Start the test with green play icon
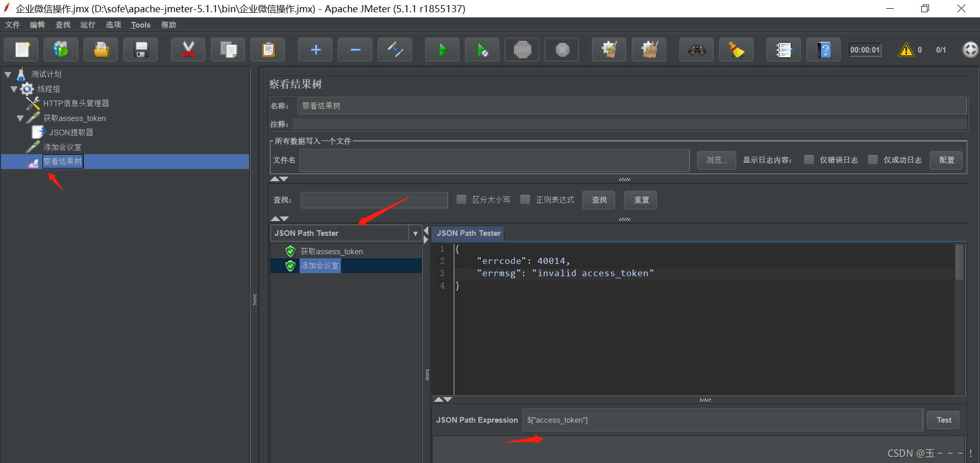Image resolution: width=980 pixels, height=463 pixels. 443,50
